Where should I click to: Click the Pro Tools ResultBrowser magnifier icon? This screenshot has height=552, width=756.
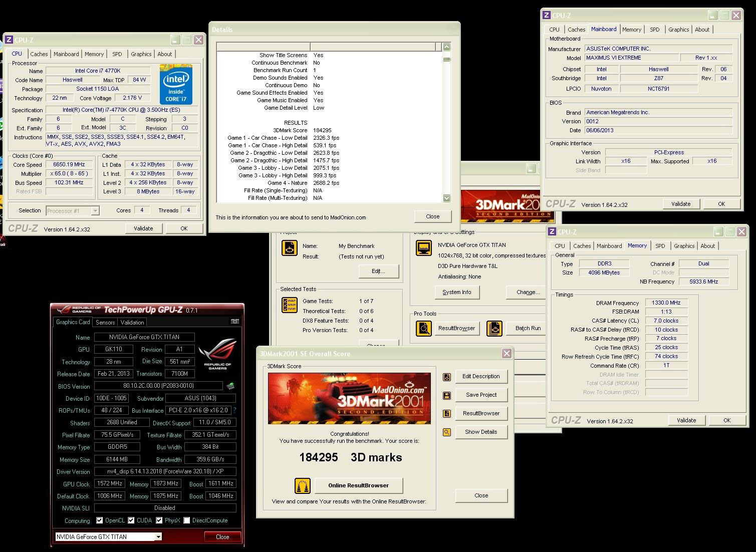pos(424,328)
